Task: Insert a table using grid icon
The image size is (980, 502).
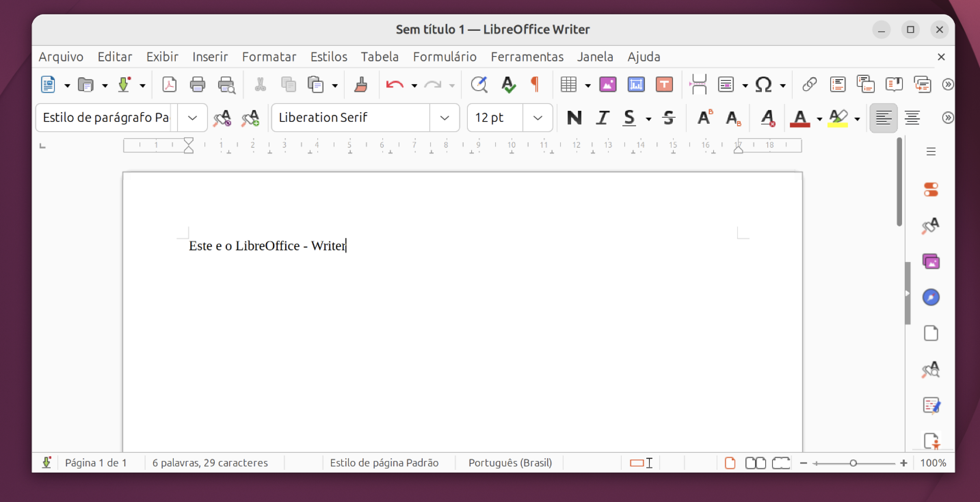Action: coord(569,84)
